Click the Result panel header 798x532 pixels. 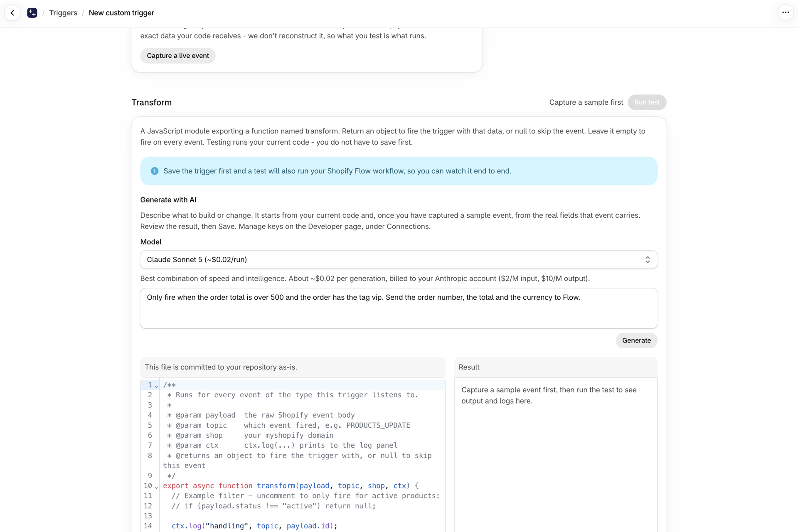click(556, 367)
